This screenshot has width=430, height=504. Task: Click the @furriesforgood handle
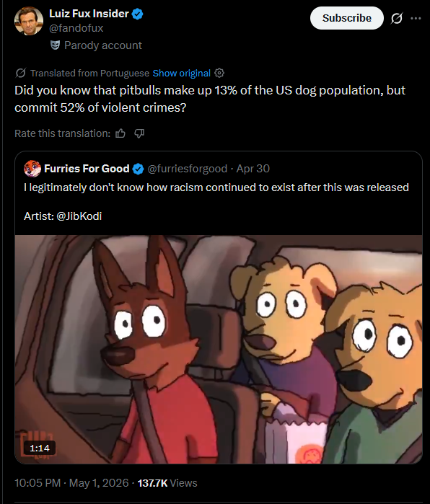pyautogui.click(x=187, y=169)
